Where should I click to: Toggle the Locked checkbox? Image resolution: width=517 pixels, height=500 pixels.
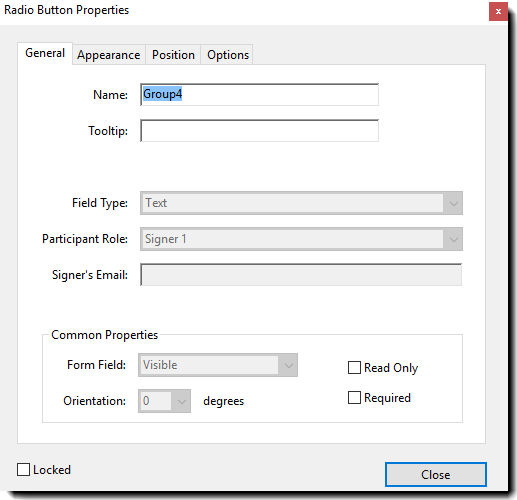click(23, 470)
